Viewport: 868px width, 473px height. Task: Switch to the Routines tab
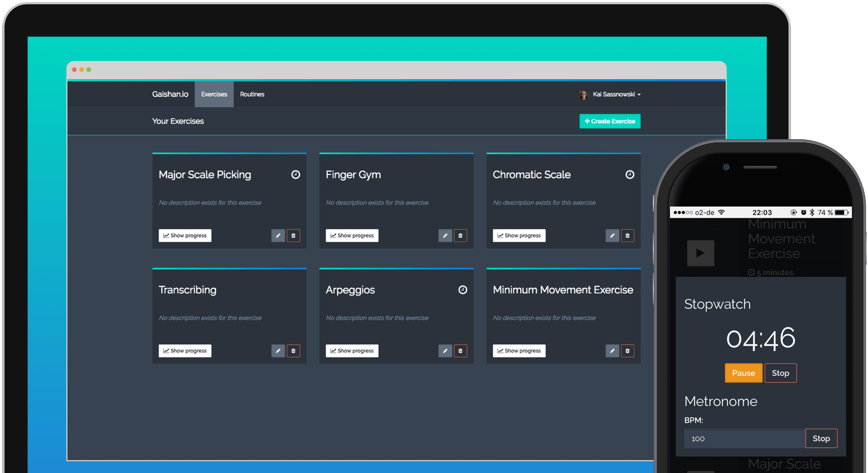click(x=252, y=94)
